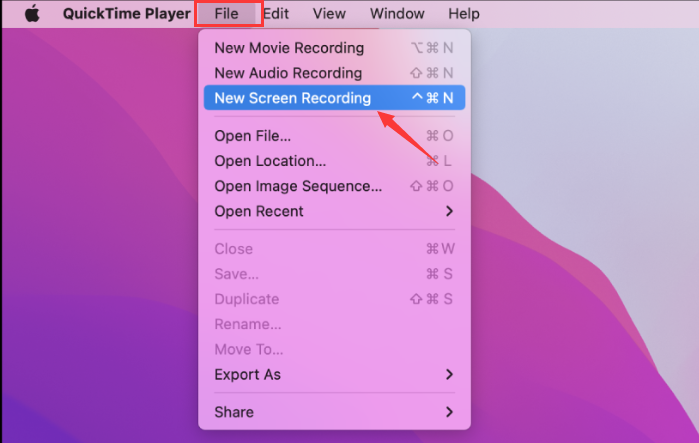Click the Export As submenu chevron
Viewport: 699px width, 443px height.
[449, 374]
